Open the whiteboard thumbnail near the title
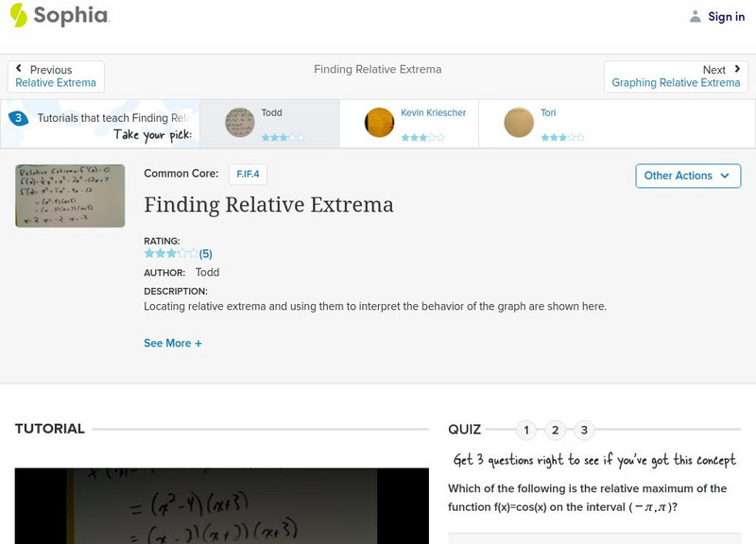Image resolution: width=756 pixels, height=544 pixels. 69,196
